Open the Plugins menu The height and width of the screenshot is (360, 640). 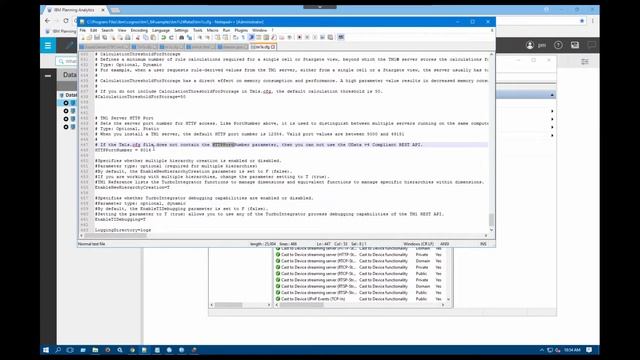point(241,30)
